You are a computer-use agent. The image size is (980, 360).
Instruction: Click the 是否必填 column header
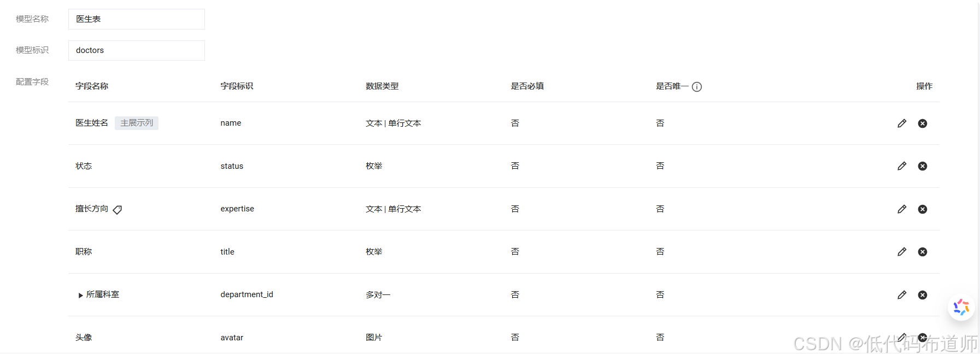(527, 86)
